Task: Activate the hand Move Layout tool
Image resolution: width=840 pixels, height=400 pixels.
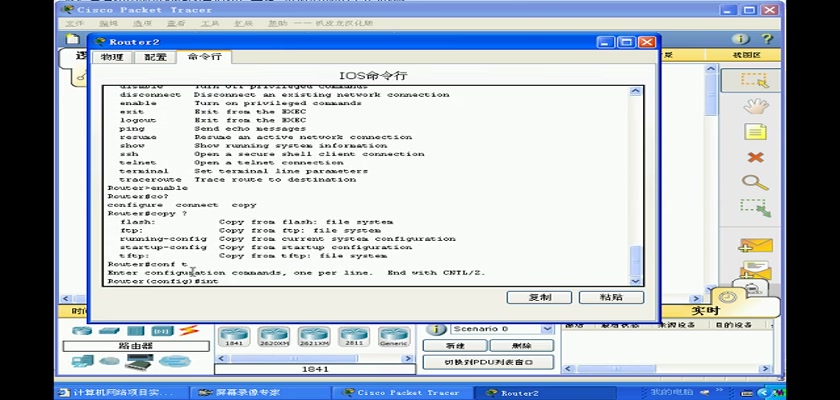Action: (x=755, y=106)
